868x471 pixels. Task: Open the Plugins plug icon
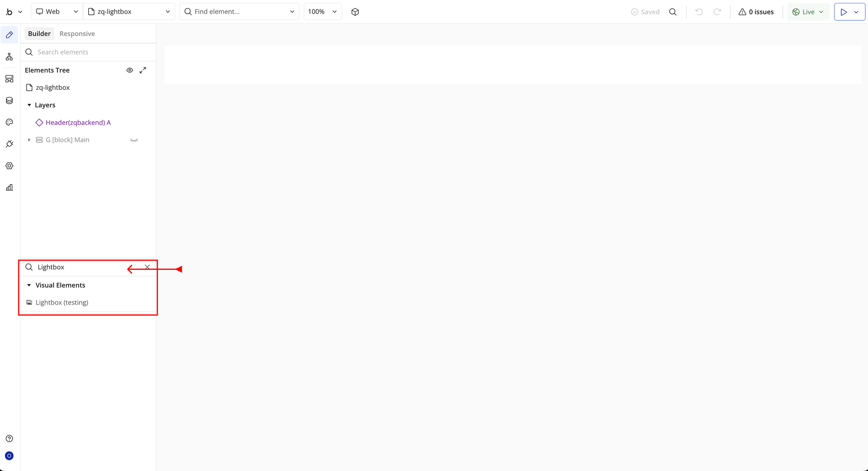9,144
